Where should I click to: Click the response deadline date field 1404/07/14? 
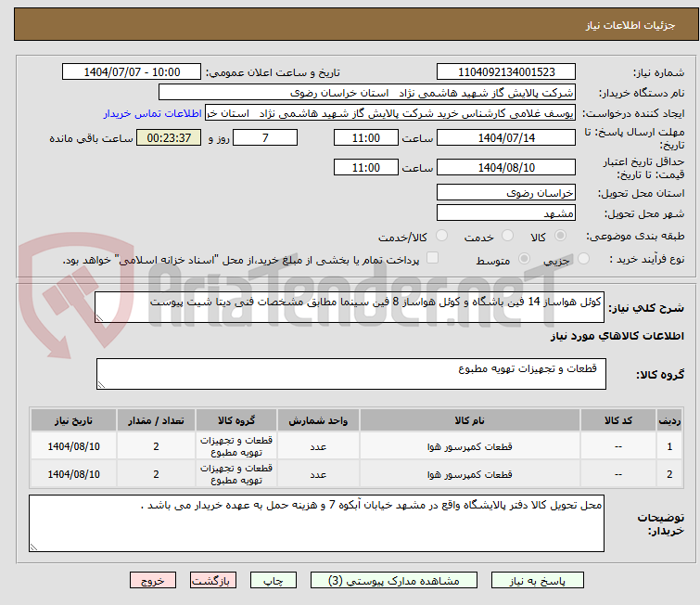tap(505, 138)
